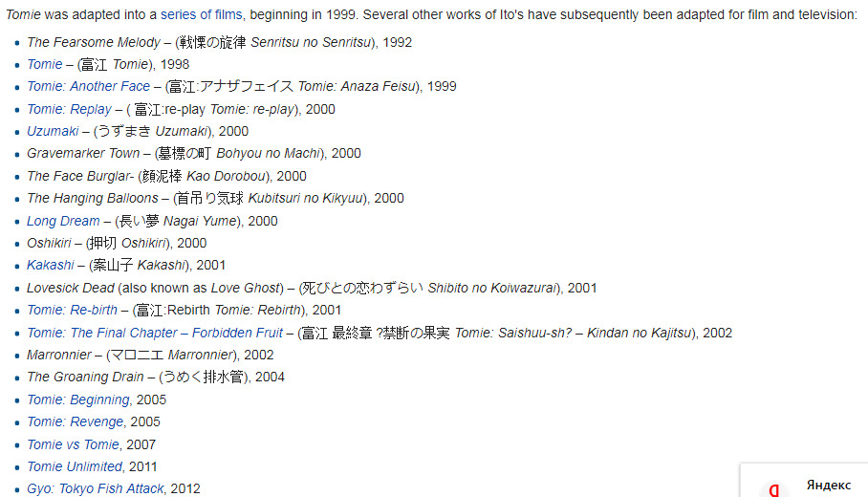Open the Tomie: Re-birth link

pyautogui.click(x=72, y=310)
